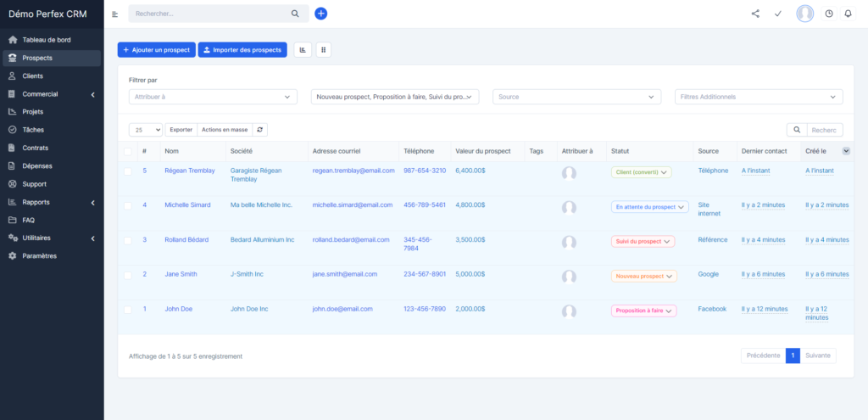Click the Exporter button
868x420 pixels.
pyautogui.click(x=181, y=130)
